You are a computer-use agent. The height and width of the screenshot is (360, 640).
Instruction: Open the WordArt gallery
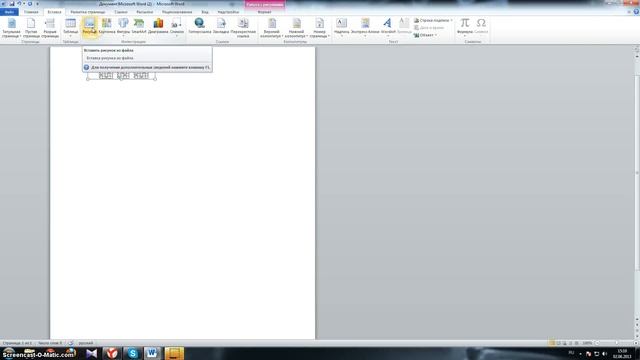(388, 27)
